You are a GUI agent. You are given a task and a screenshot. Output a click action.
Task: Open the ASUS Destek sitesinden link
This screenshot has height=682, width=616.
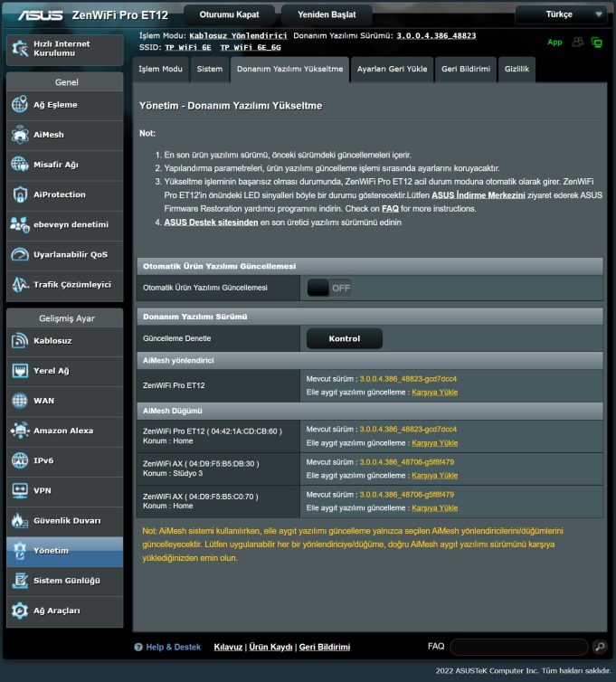[x=211, y=223]
